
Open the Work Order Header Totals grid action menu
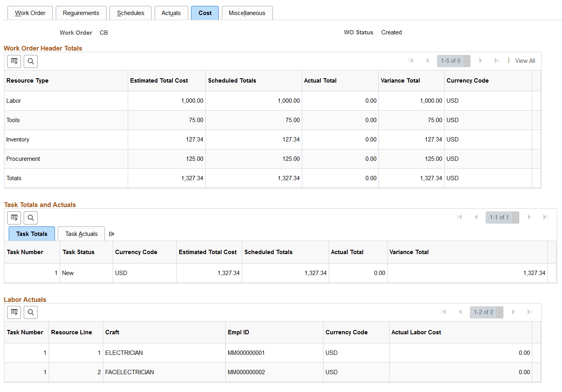[14, 61]
